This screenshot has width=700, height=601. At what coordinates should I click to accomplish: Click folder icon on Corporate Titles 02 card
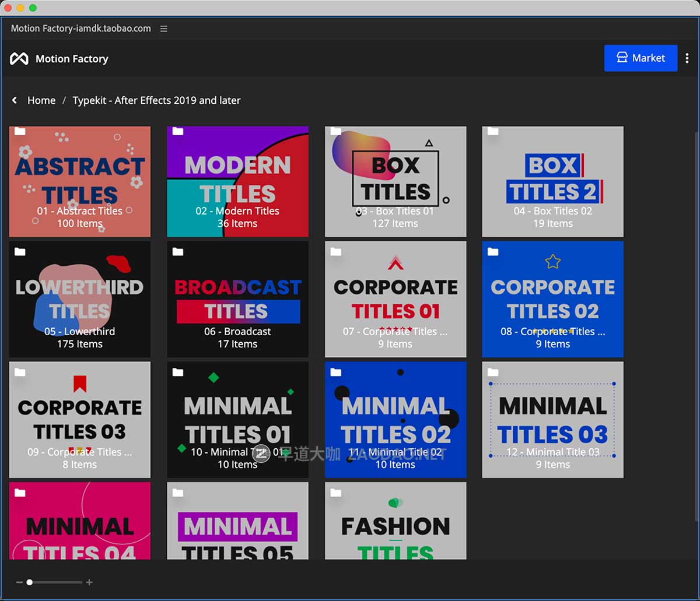tap(493, 252)
